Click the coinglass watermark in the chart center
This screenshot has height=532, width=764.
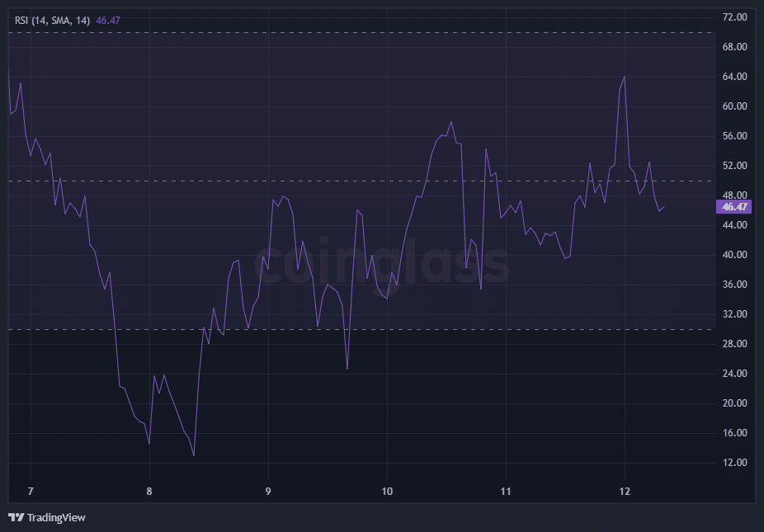pos(382,262)
